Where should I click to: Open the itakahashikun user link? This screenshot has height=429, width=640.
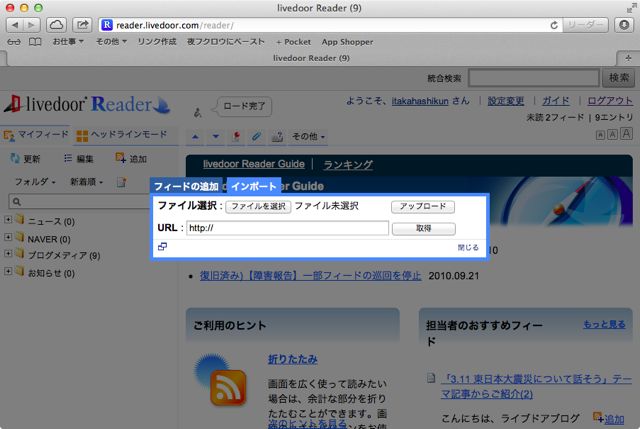pos(420,101)
